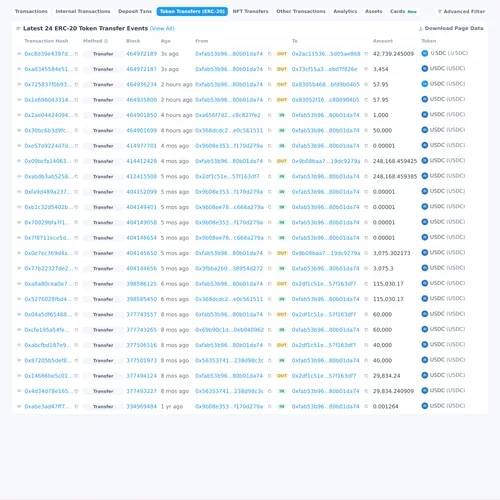Screen dimensions: 500x500
Task: Open USDC (USDC) token link in 0.001264 row
Action: click(447, 406)
